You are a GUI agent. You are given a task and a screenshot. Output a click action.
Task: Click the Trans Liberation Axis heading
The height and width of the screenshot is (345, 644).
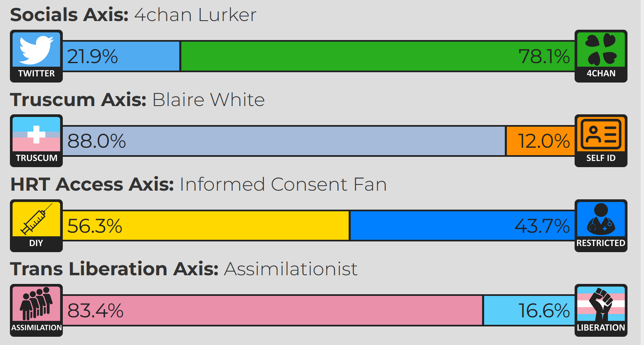184,269
